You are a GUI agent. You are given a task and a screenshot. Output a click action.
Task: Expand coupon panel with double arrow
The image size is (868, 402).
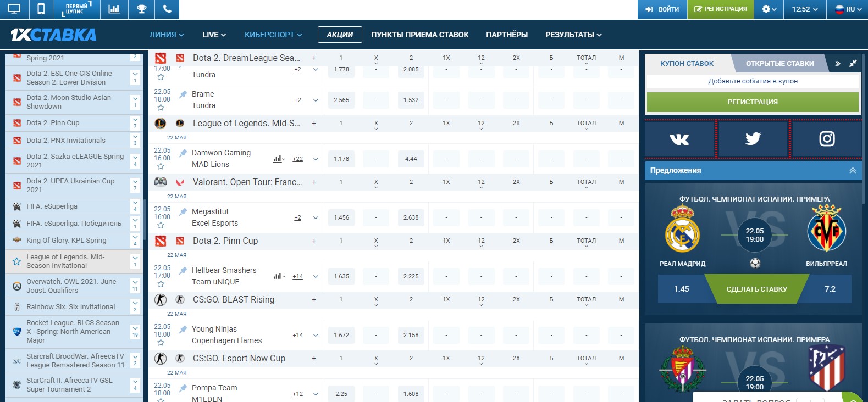pos(838,64)
